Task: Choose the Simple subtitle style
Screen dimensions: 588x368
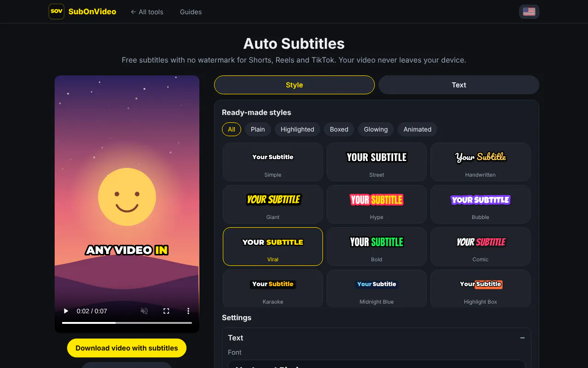Action: (x=273, y=162)
